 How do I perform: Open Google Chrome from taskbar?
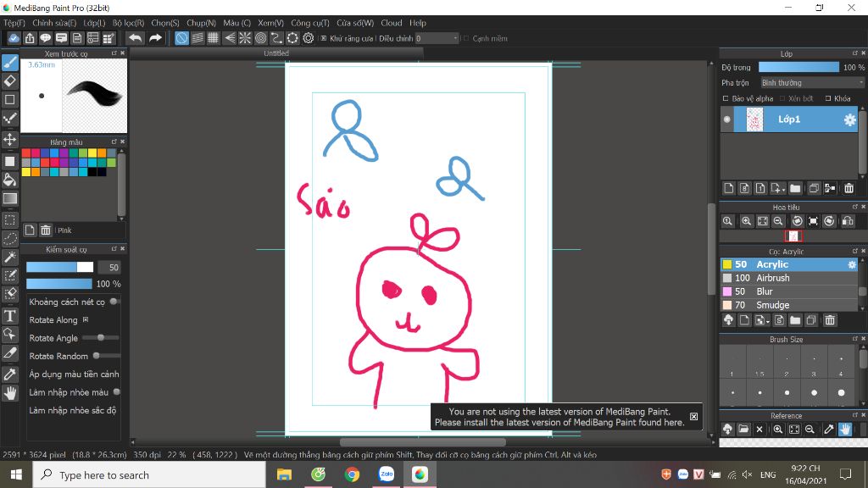click(352, 474)
